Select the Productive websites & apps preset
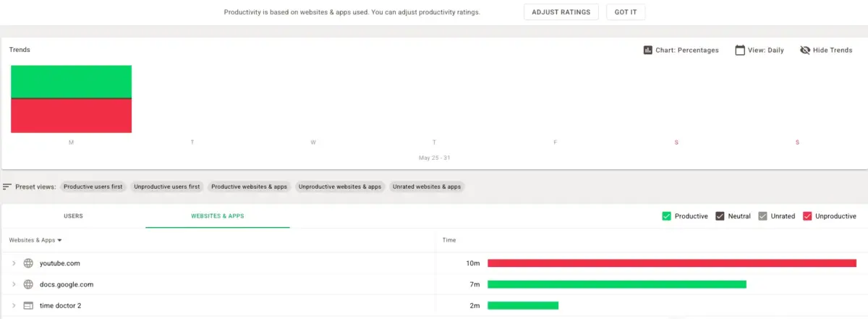The height and width of the screenshot is (319, 868). (249, 187)
